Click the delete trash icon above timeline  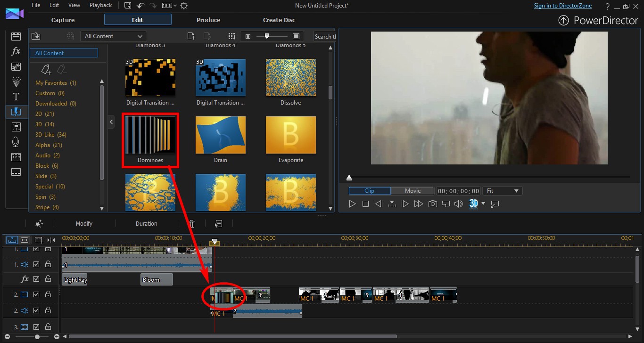tap(192, 224)
